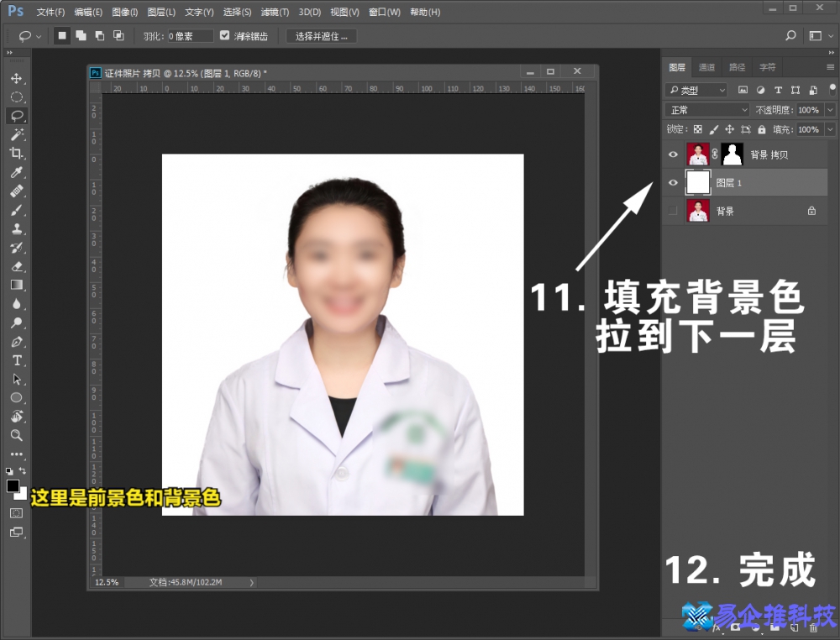
Task: Switch to the 通道 tab
Action: pyautogui.click(x=706, y=67)
